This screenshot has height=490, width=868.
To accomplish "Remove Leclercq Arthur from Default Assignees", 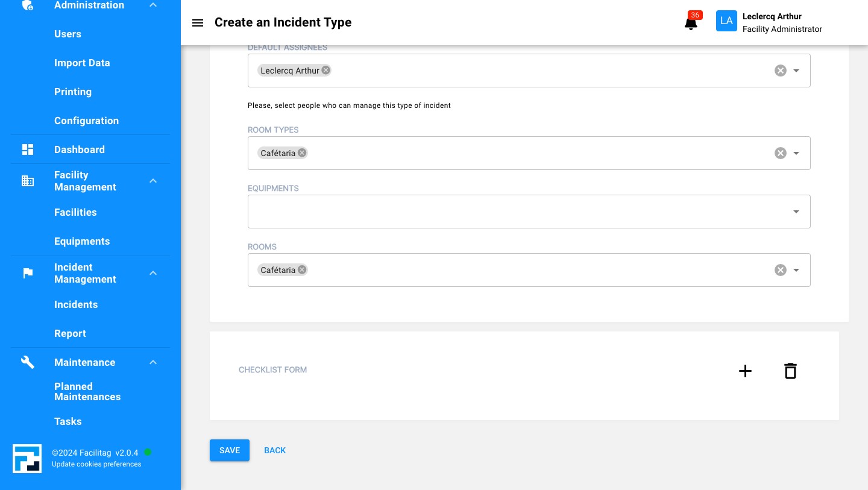I will coord(325,70).
